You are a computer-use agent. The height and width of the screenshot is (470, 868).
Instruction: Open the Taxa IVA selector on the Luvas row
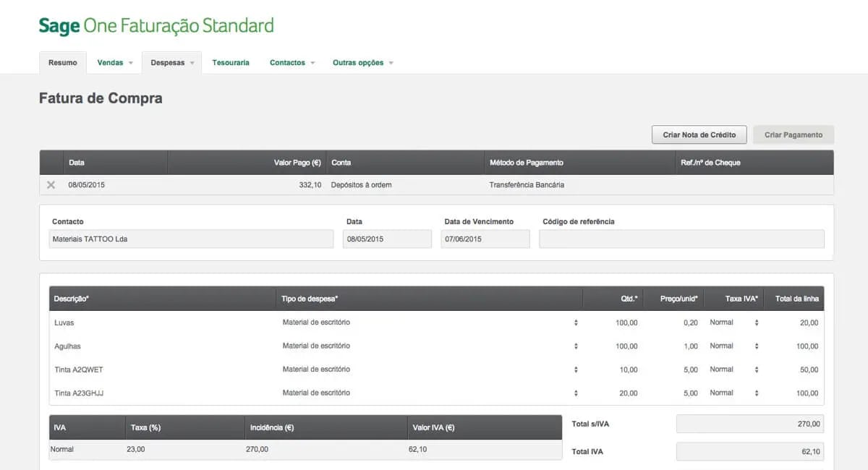[x=755, y=322]
